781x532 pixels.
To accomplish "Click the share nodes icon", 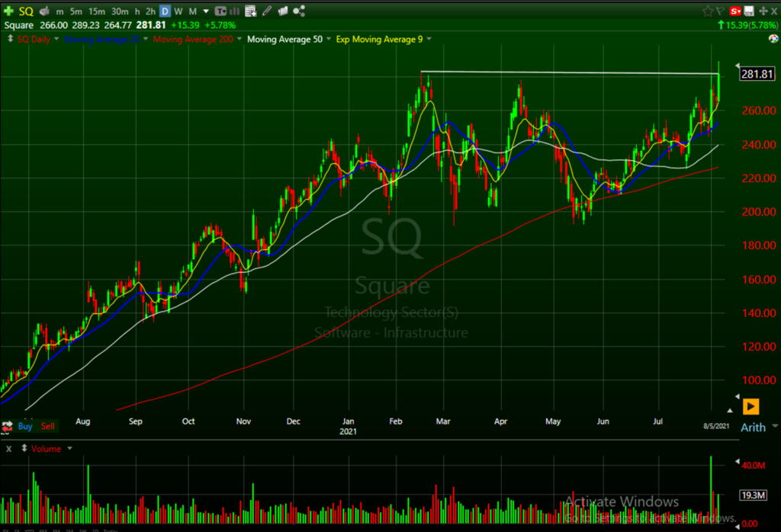I will 299,11.
